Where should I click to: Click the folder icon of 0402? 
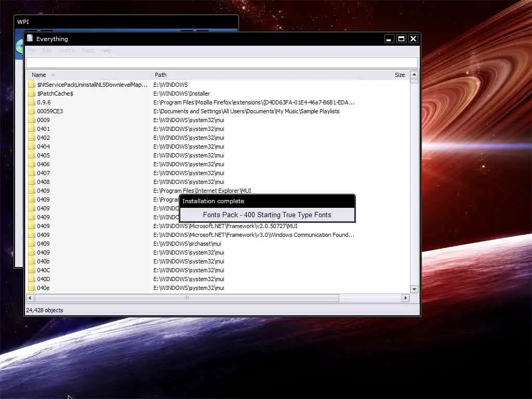[x=32, y=138]
